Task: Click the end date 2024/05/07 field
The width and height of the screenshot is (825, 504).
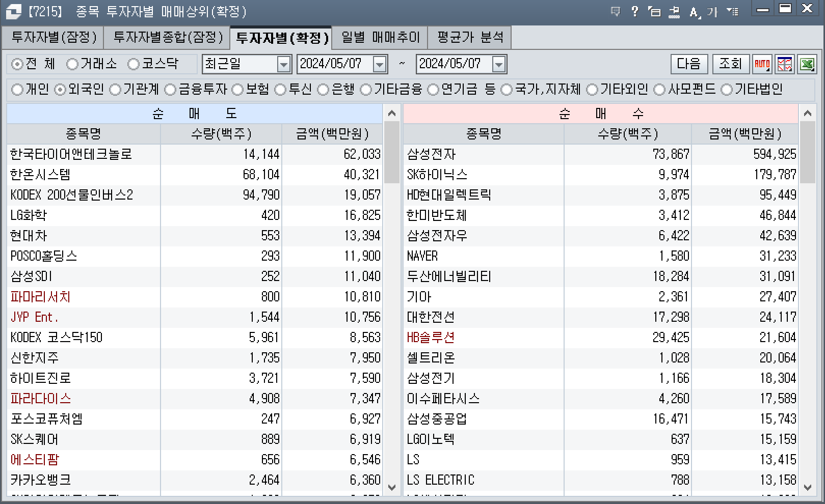Action: [x=455, y=65]
